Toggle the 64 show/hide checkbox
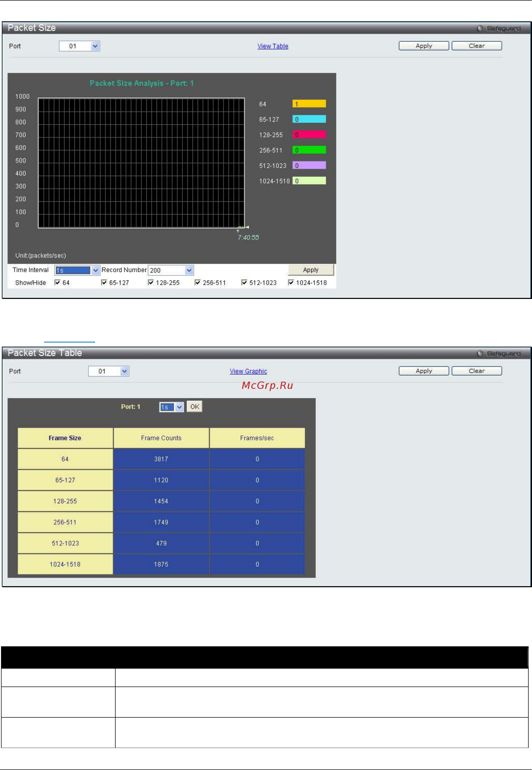The height and width of the screenshot is (770, 532). click(x=57, y=282)
